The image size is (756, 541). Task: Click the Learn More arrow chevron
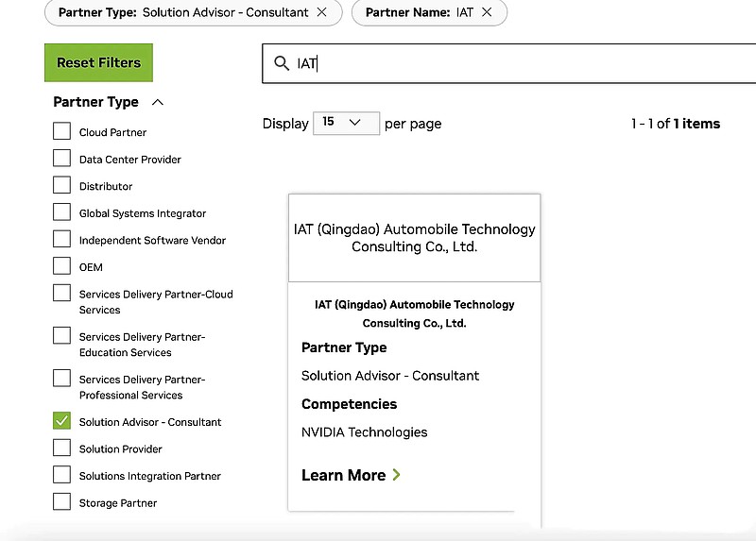pyautogui.click(x=396, y=475)
